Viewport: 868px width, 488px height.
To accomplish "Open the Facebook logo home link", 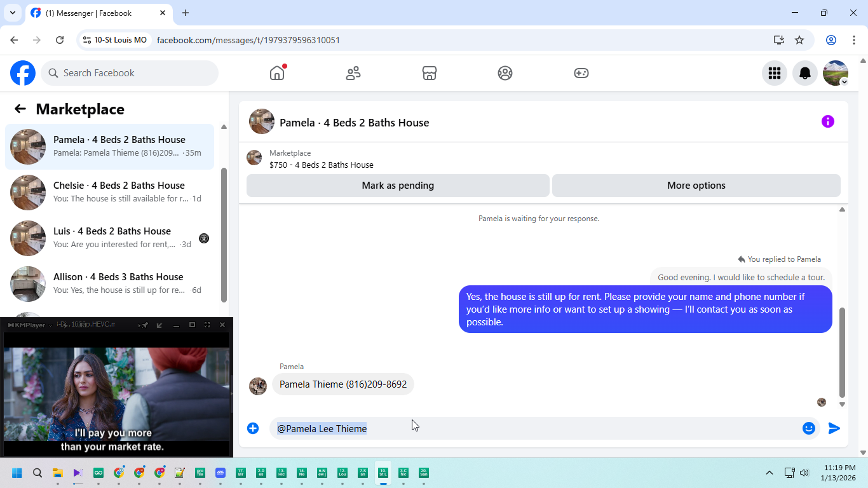I will point(23,73).
